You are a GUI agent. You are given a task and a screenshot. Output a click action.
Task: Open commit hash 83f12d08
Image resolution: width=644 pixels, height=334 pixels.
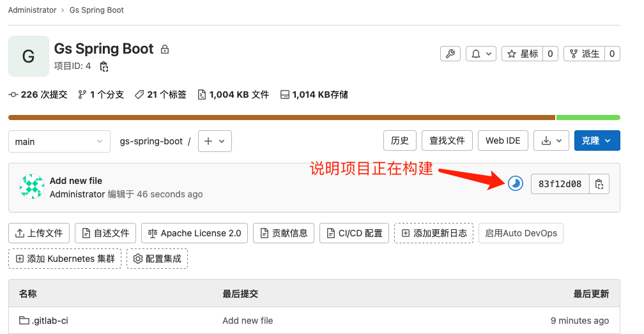pyautogui.click(x=560, y=184)
